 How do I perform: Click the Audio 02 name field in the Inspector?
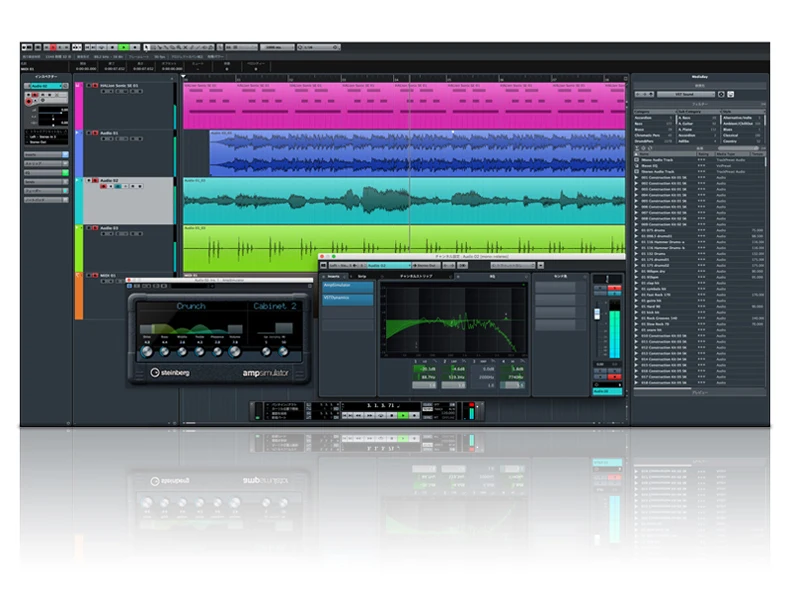coord(45,86)
